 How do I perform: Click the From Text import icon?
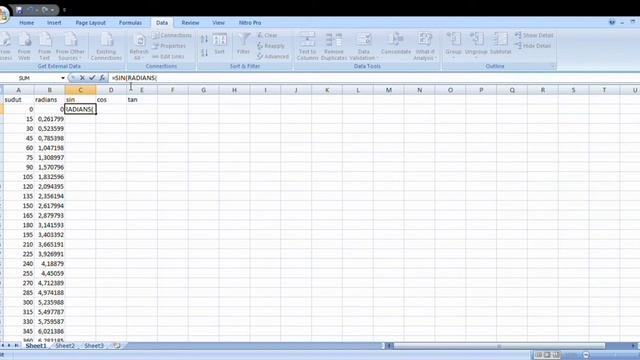click(44, 47)
